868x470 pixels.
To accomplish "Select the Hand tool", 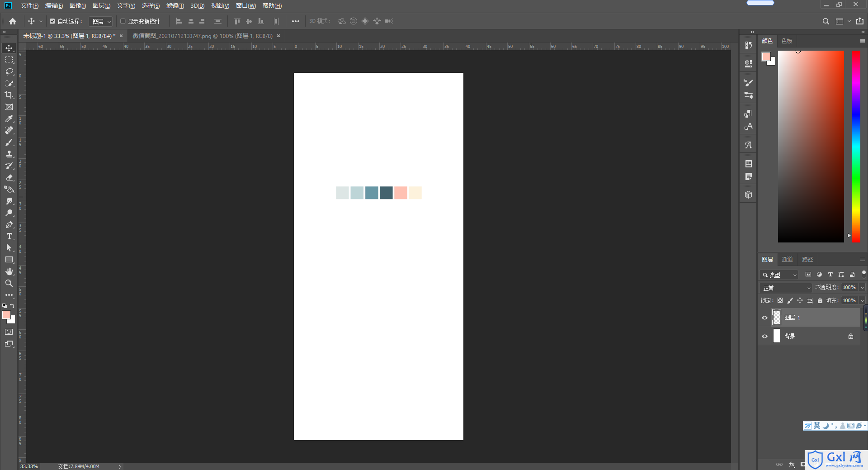I will tap(9, 271).
